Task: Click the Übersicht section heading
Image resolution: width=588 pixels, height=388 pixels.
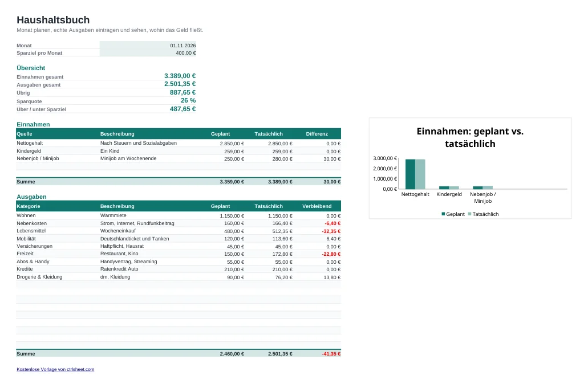Action: click(31, 68)
